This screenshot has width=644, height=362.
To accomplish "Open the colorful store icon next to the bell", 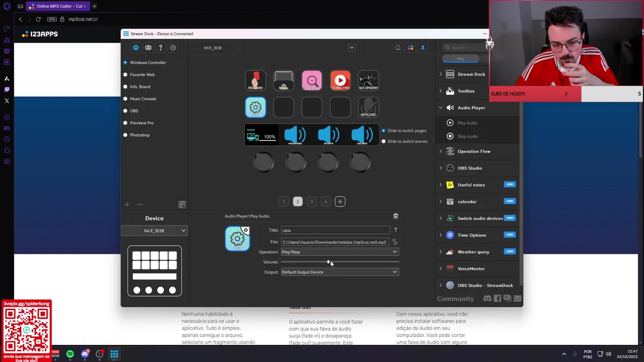I will pos(411,48).
